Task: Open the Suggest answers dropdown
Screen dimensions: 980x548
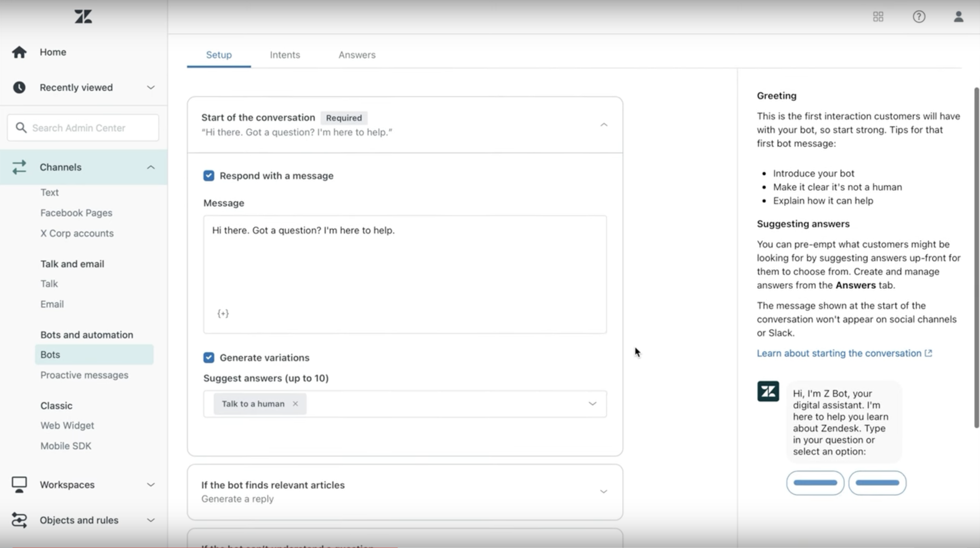Action: tap(592, 404)
